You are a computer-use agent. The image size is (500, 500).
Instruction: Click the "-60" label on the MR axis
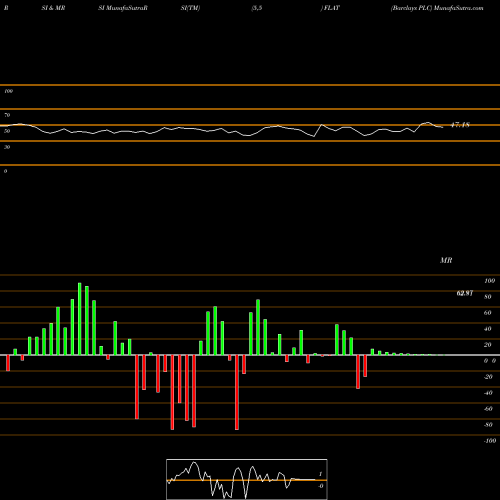pyautogui.click(x=488, y=409)
